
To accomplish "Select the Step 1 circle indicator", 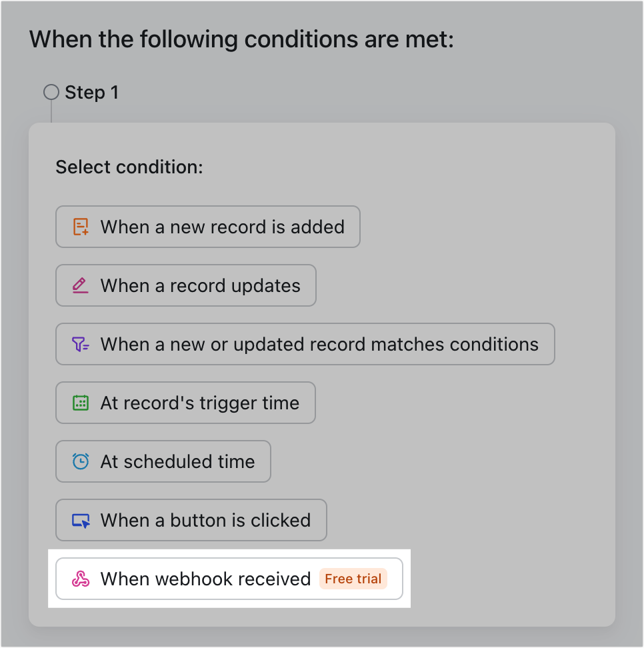I will [x=51, y=92].
